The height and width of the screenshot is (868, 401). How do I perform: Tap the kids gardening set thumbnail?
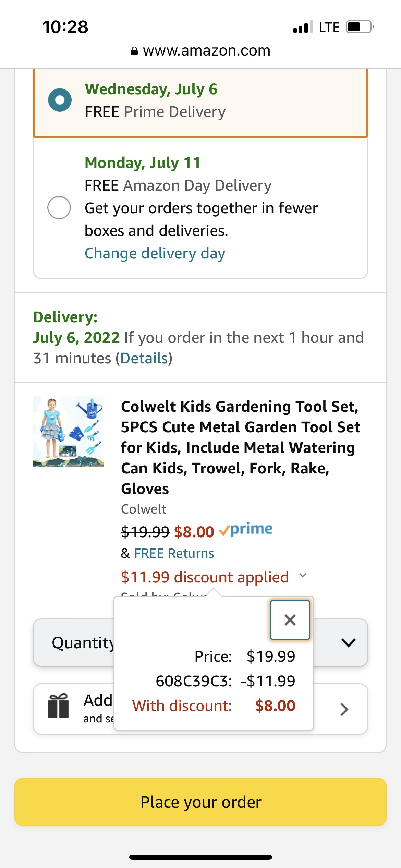click(x=69, y=432)
